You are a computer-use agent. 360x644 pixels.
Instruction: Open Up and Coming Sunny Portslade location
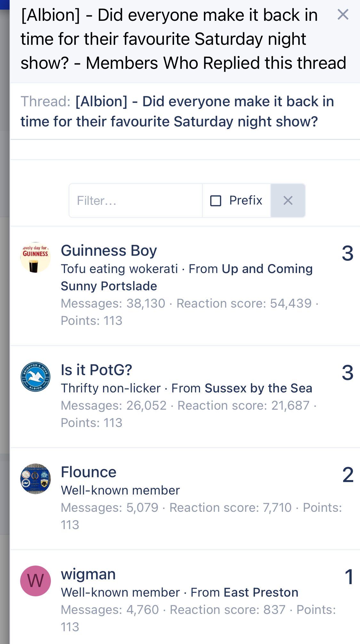[187, 278]
